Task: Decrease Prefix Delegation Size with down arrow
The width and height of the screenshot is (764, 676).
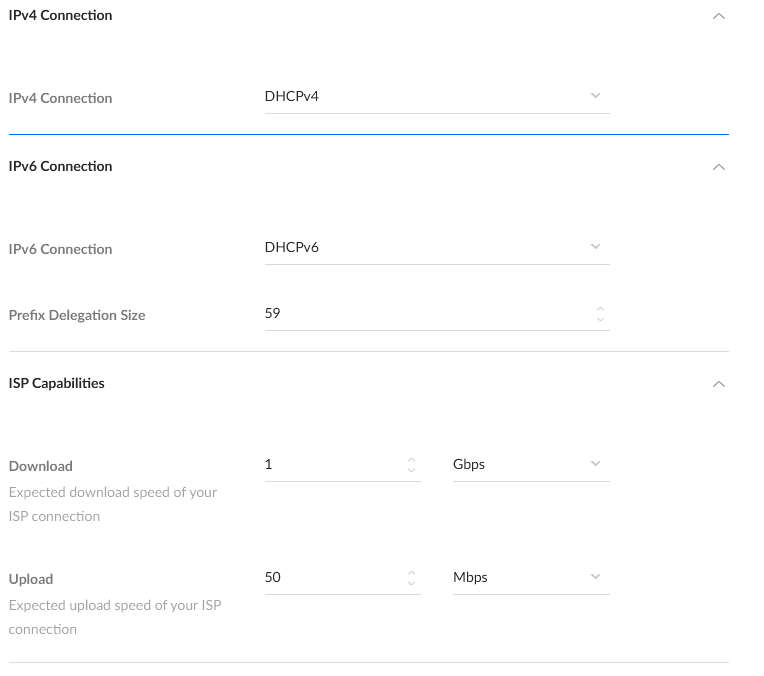Action: (x=600, y=319)
